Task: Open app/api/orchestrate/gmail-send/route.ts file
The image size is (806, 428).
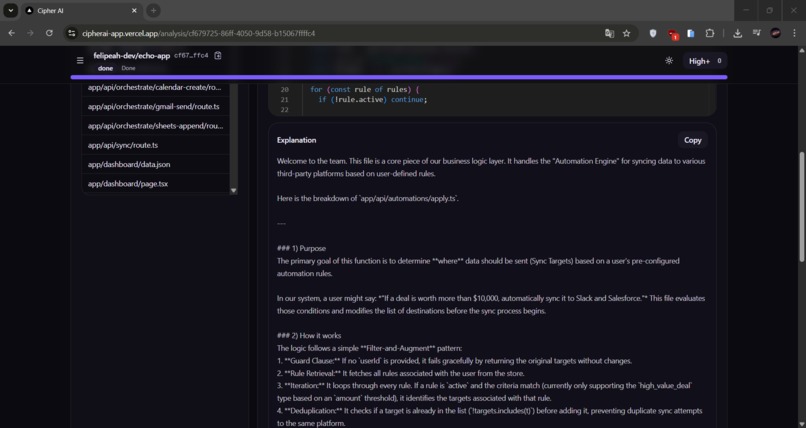Action: (155, 106)
